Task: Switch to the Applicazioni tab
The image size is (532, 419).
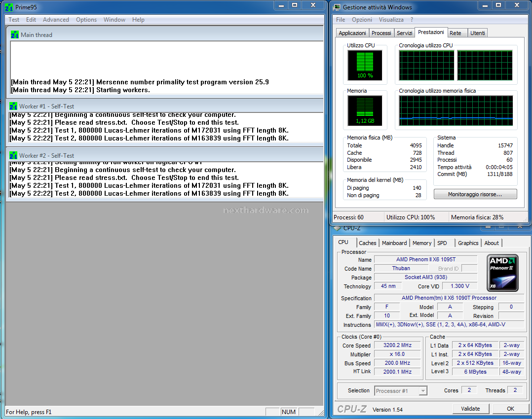Action: (352, 33)
